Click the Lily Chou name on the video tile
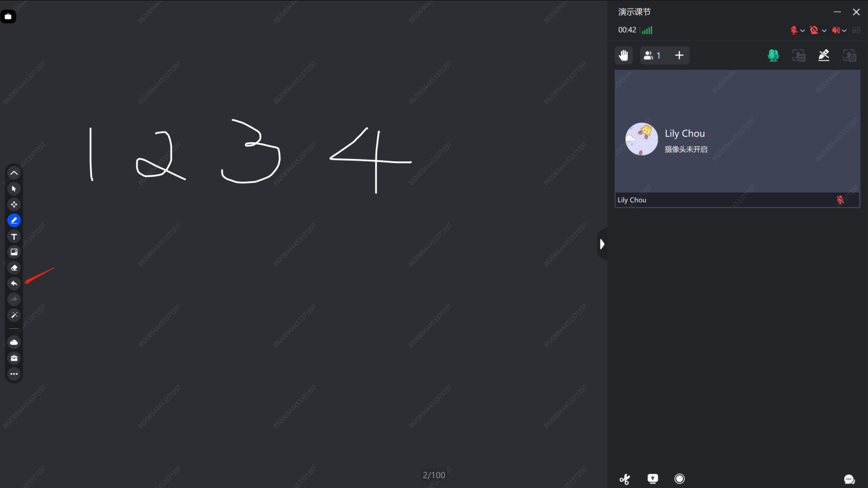 [685, 134]
